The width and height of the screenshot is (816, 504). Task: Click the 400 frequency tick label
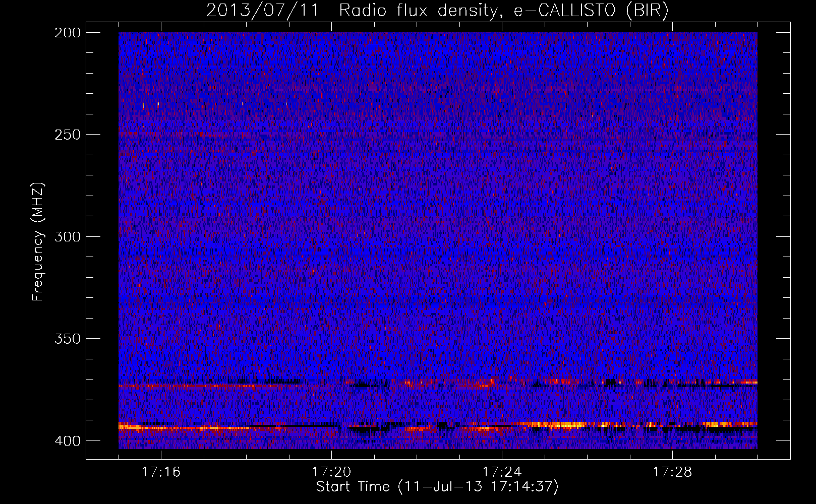click(68, 440)
